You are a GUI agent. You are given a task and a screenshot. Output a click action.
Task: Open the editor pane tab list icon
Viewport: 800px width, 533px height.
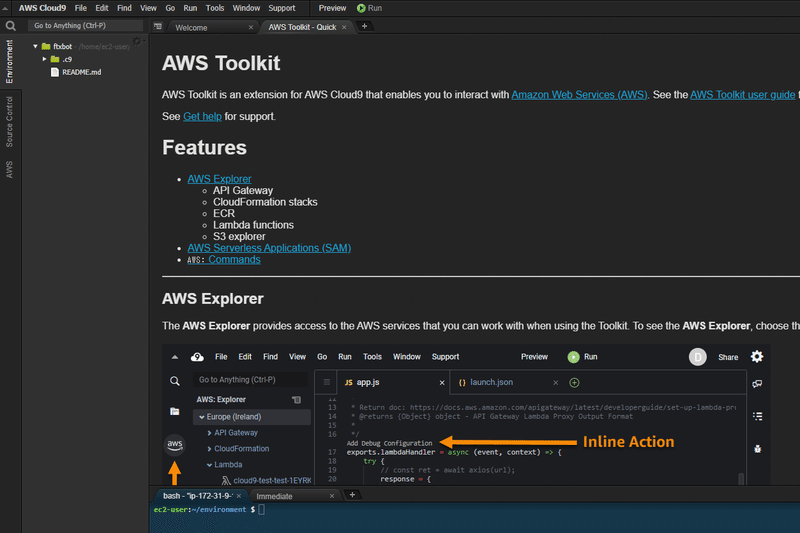coord(158,27)
